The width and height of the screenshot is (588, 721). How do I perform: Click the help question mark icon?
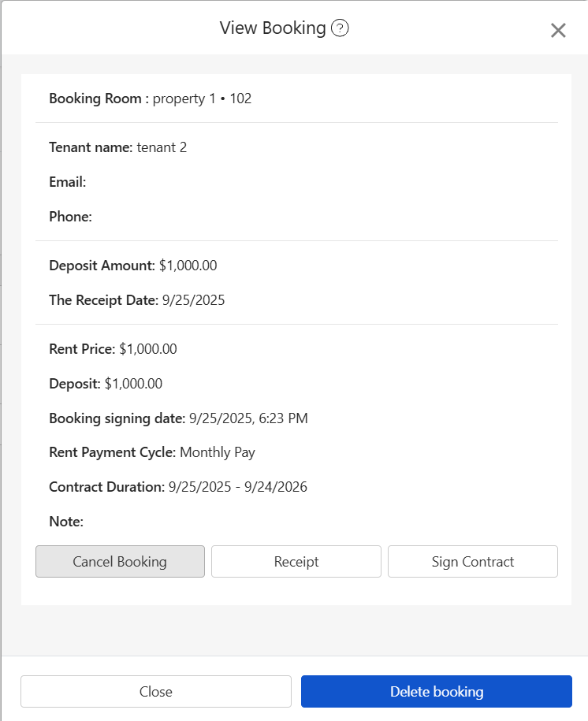point(340,28)
